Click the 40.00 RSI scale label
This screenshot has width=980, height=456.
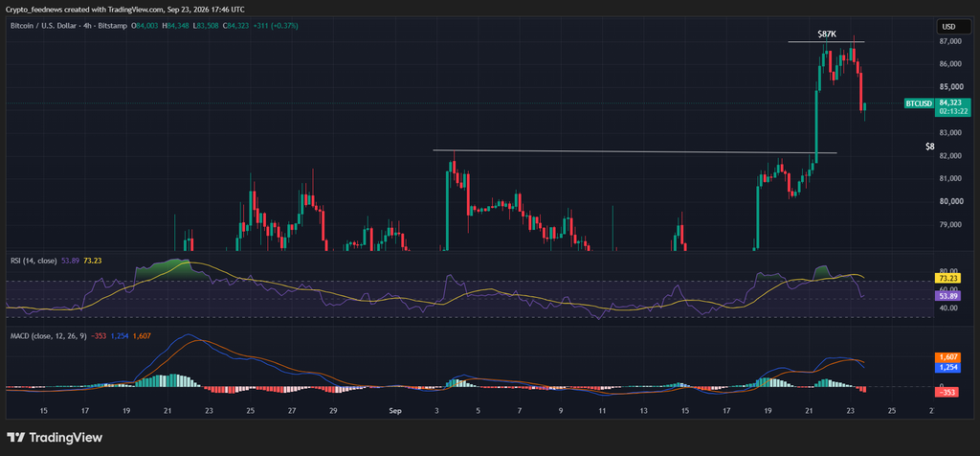tap(947, 308)
